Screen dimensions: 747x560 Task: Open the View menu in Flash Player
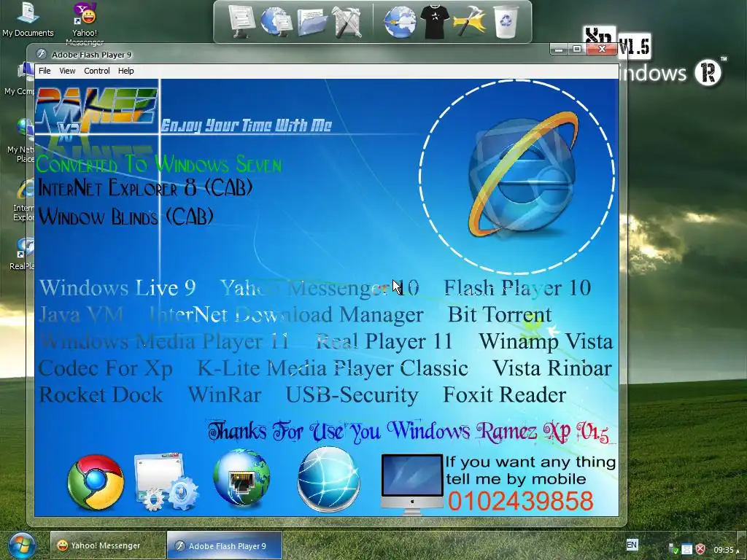[x=67, y=71]
